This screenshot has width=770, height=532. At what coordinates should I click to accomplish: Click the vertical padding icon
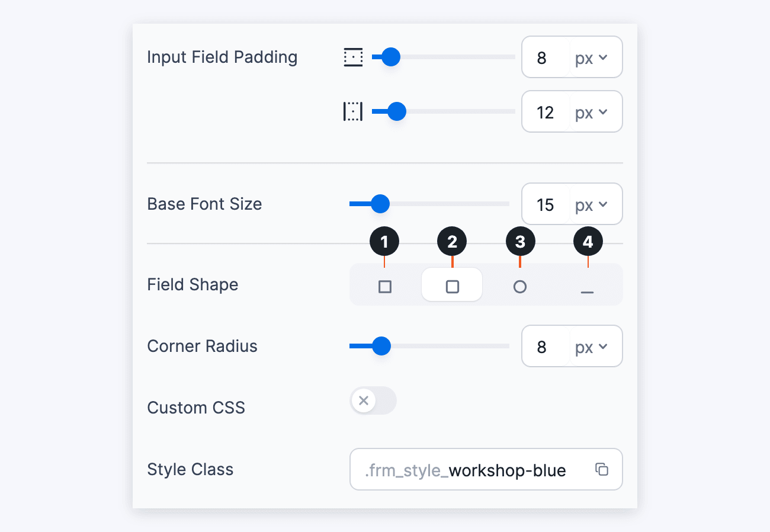(x=353, y=57)
